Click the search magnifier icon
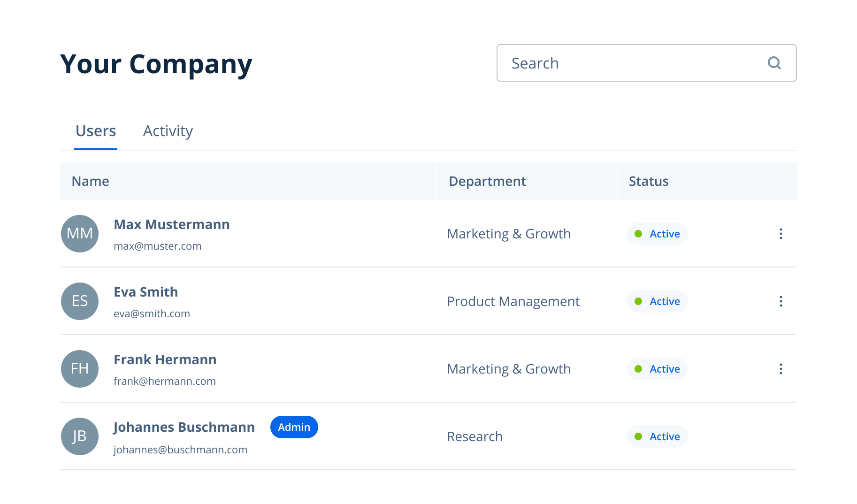Screen dimensions: 857x504 [x=774, y=63]
